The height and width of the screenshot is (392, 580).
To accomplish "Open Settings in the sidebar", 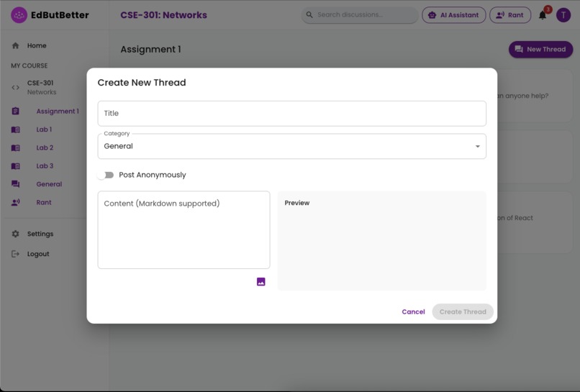I will click(x=40, y=234).
